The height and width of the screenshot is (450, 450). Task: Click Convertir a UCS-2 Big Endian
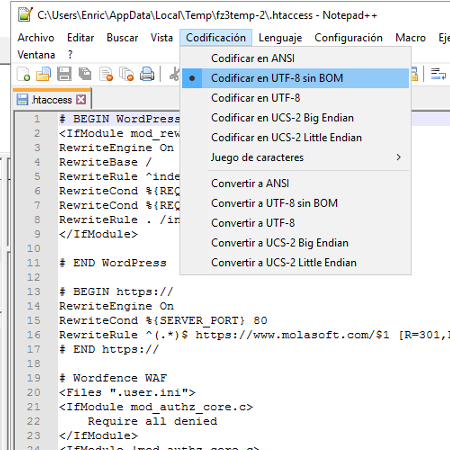(x=295, y=243)
